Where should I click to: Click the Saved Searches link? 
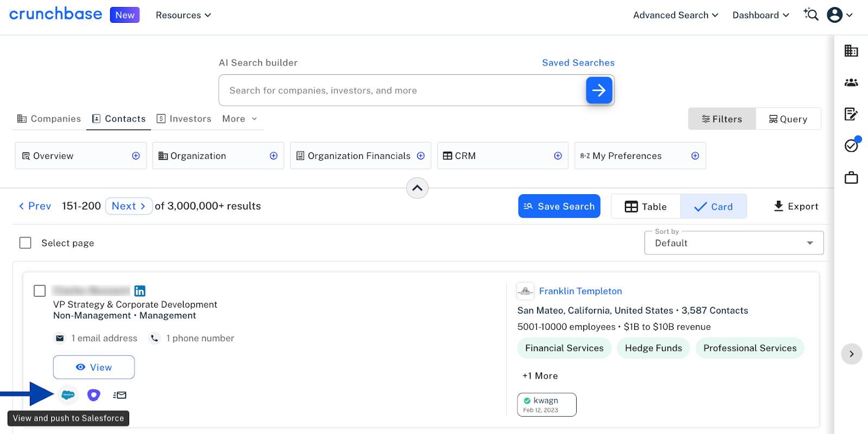point(578,63)
